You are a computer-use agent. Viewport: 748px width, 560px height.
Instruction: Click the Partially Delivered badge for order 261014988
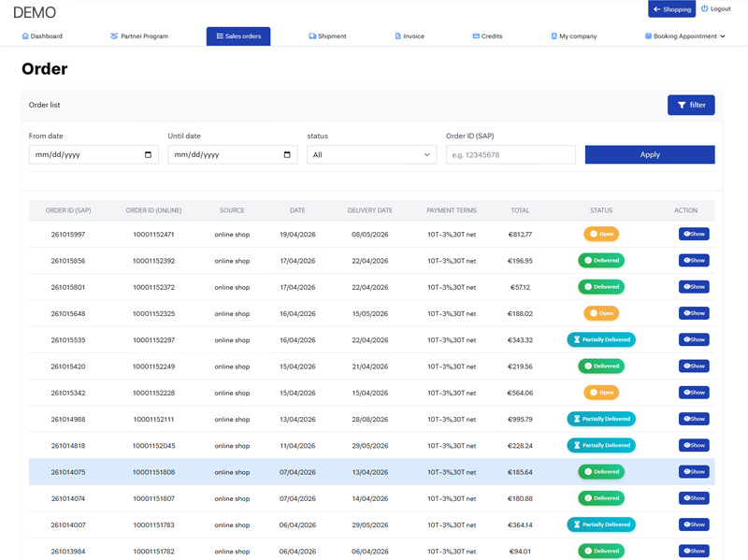(x=601, y=419)
